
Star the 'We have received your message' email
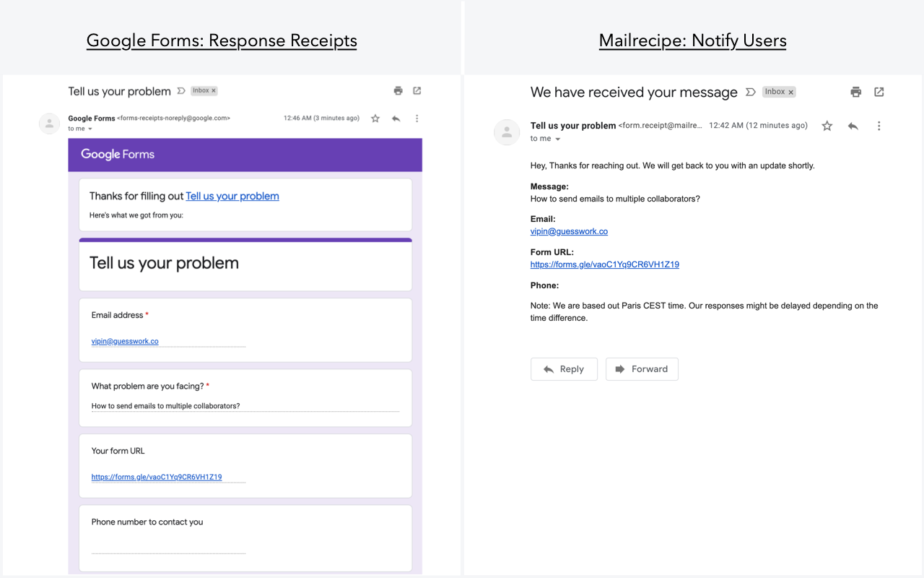827,126
